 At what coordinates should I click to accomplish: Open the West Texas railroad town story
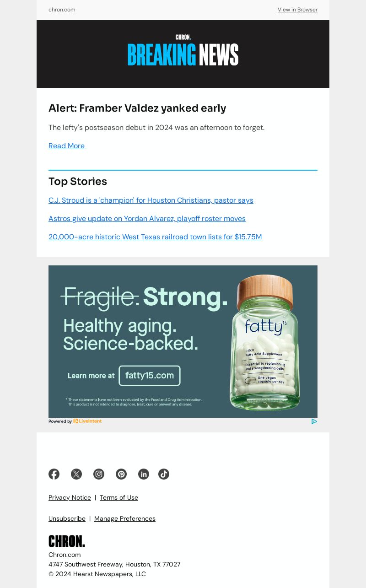click(155, 237)
